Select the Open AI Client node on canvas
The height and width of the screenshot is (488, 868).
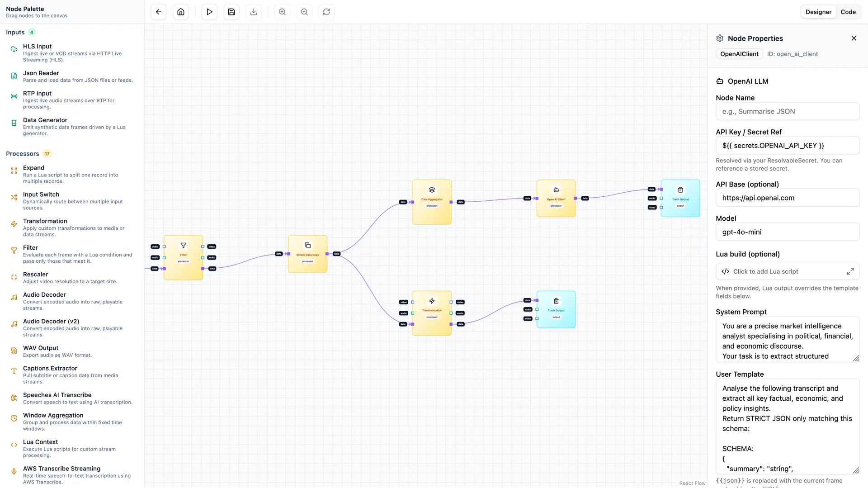point(556,198)
